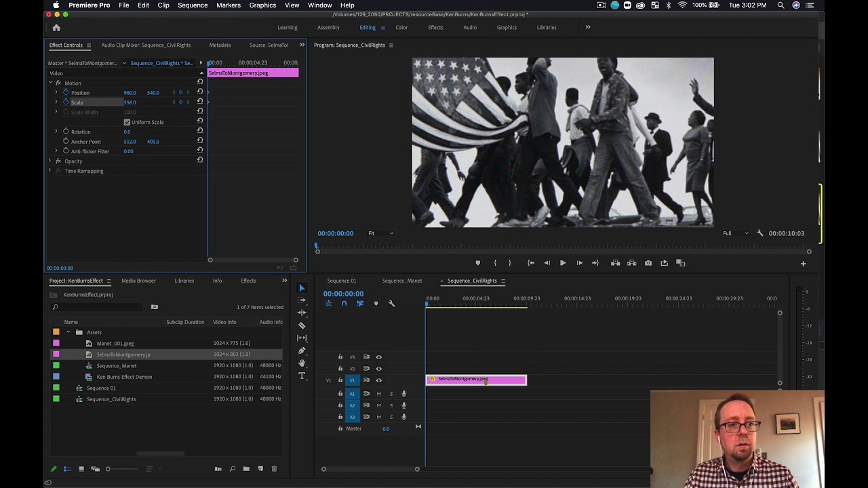Viewport: 868px width, 488px height.
Task: Expand Position property triangle
Action: coord(56,92)
